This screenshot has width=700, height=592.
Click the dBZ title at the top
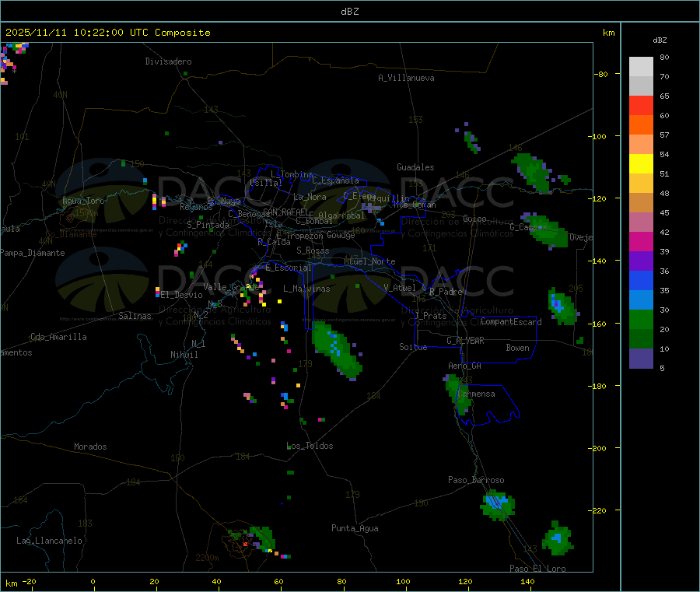pyautogui.click(x=349, y=11)
